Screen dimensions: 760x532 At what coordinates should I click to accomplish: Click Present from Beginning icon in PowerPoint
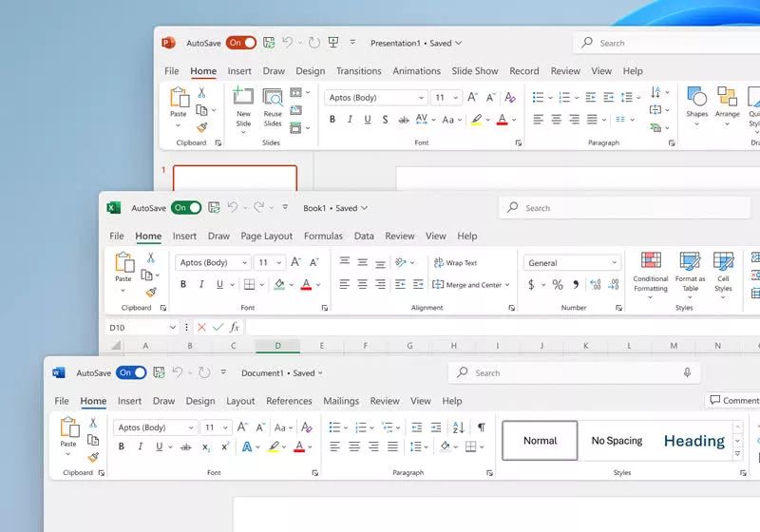tap(333, 42)
